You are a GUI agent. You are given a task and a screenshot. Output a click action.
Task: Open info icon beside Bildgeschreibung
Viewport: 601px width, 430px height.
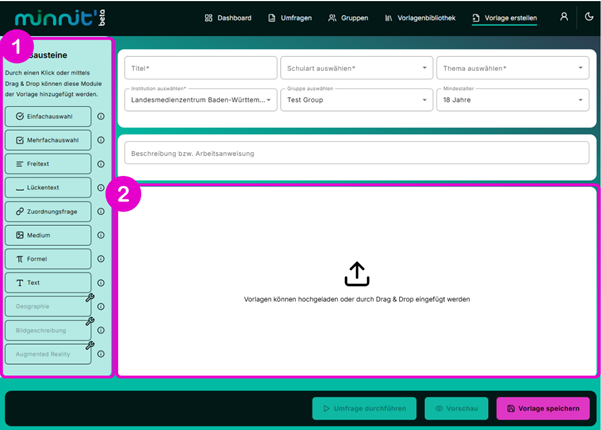[101, 330]
